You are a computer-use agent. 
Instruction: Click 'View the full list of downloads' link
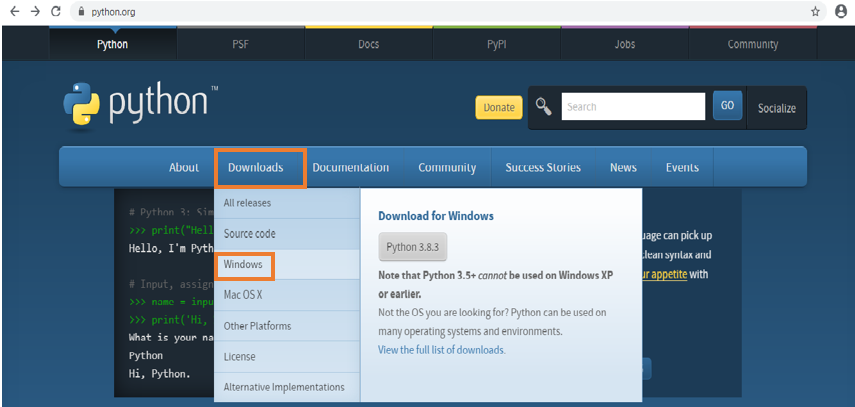pos(442,350)
